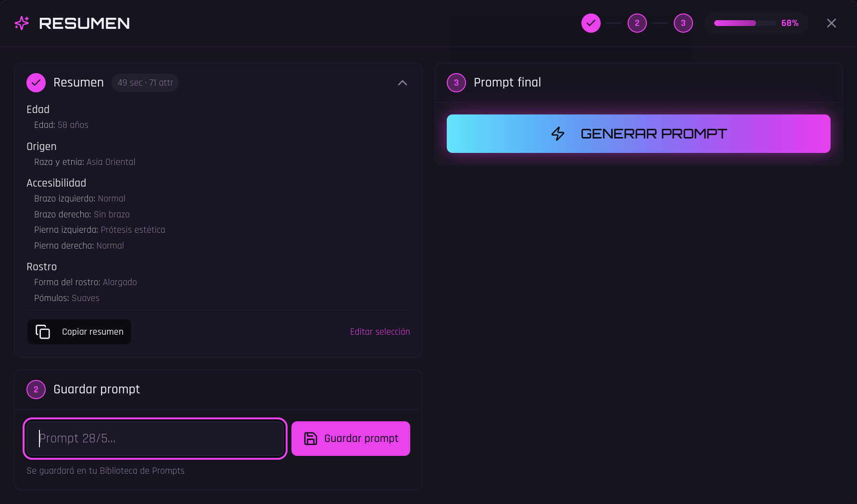Screen dimensions: 857x504
Task: Select the 'Edad: 58 años' row
Action: click(62, 125)
